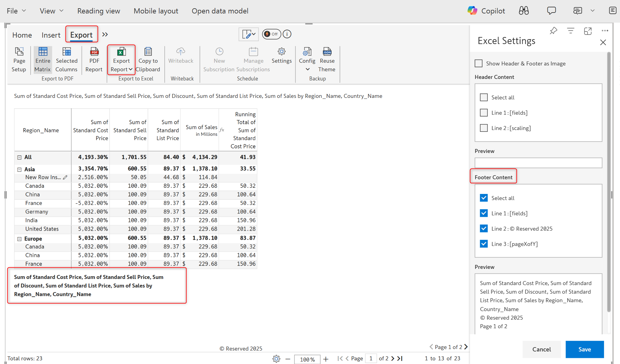Switch to the Insert ribbon tab
The height and width of the screenshot is (364, 620).
(x=51, y=35)
